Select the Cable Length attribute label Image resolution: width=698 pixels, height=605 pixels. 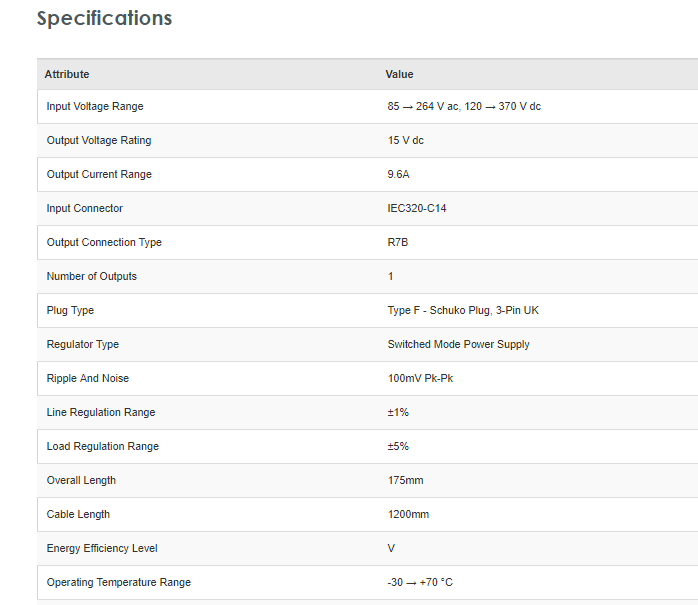click(x=78, y=514)
